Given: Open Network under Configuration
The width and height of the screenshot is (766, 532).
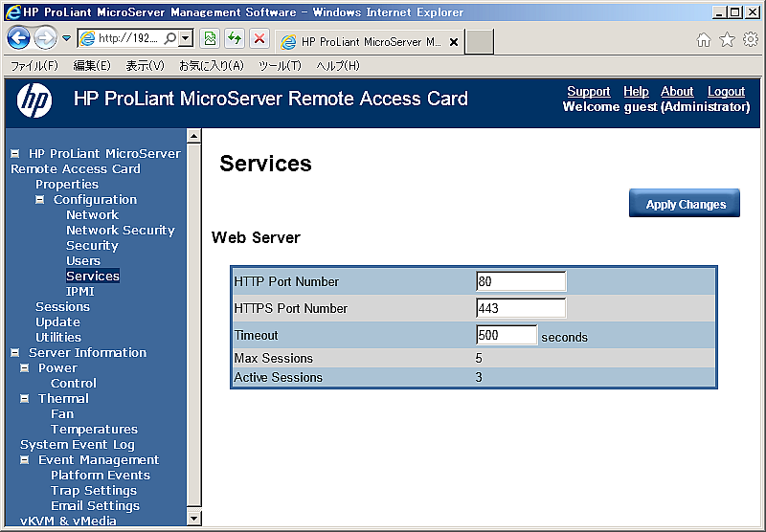Looking at the screenshot, I should coord(92,214).
